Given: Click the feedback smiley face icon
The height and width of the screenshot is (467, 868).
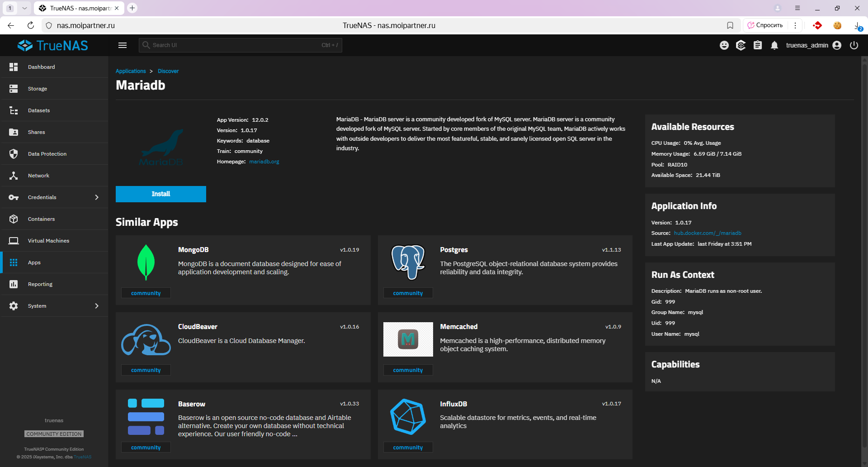Looking at the screenshot, I should click(x=724, y=45).
